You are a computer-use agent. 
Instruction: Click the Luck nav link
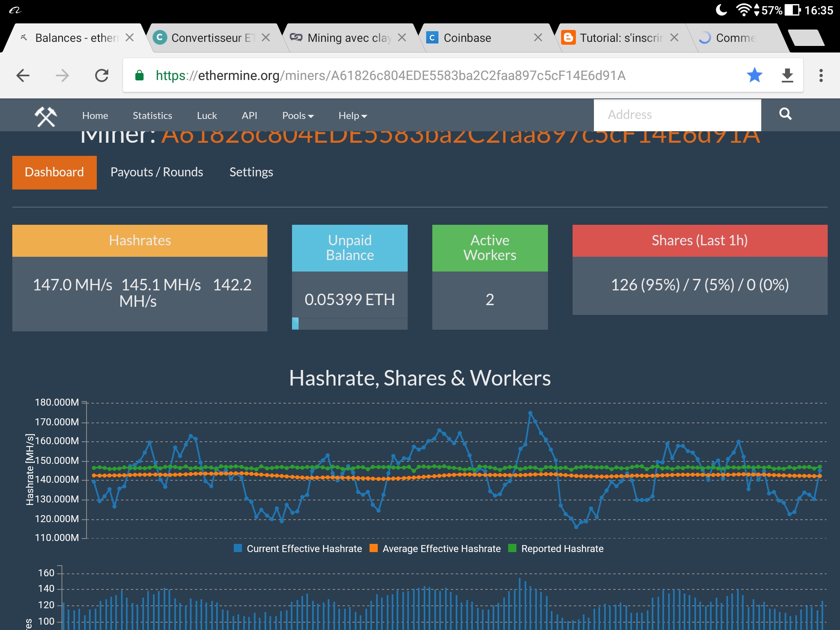(207, 116)
